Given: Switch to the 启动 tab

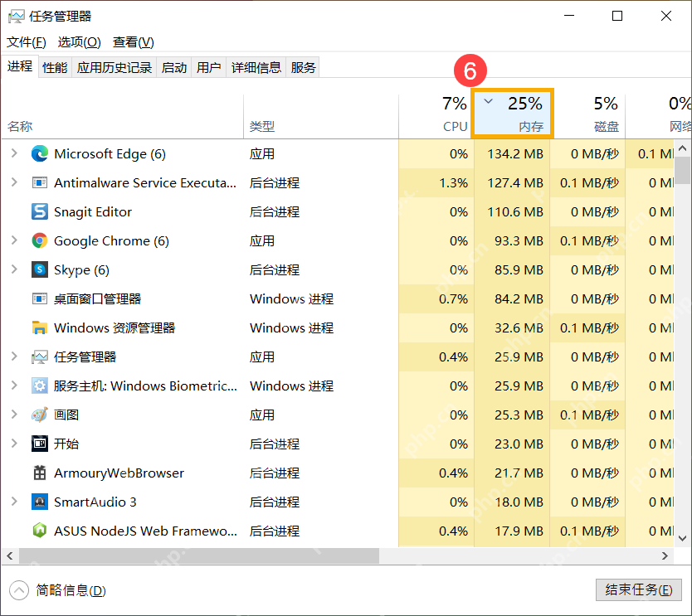Looking at the screenshot, I should (174, 67).
